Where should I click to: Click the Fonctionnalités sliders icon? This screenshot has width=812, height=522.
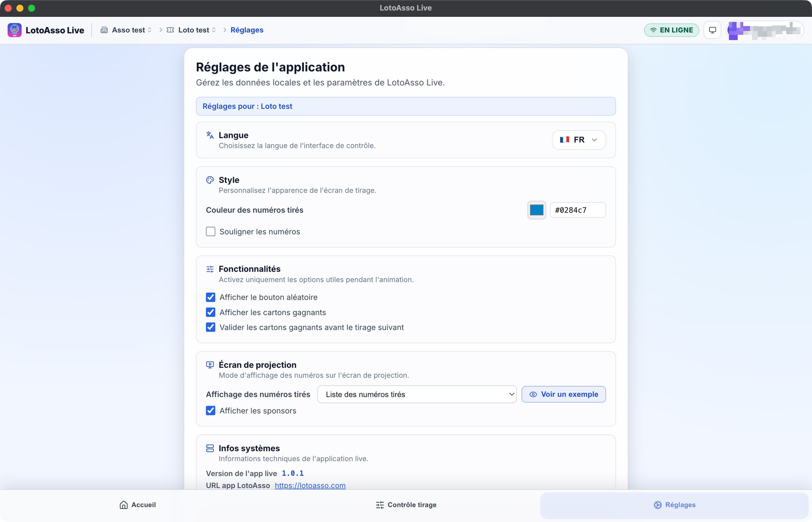click(x=210, y=269)
